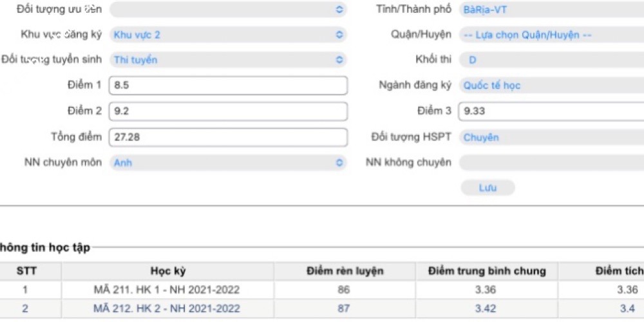
Task: Select a district in Quận/Huyện dropdown
Action: tap(551, 35)
